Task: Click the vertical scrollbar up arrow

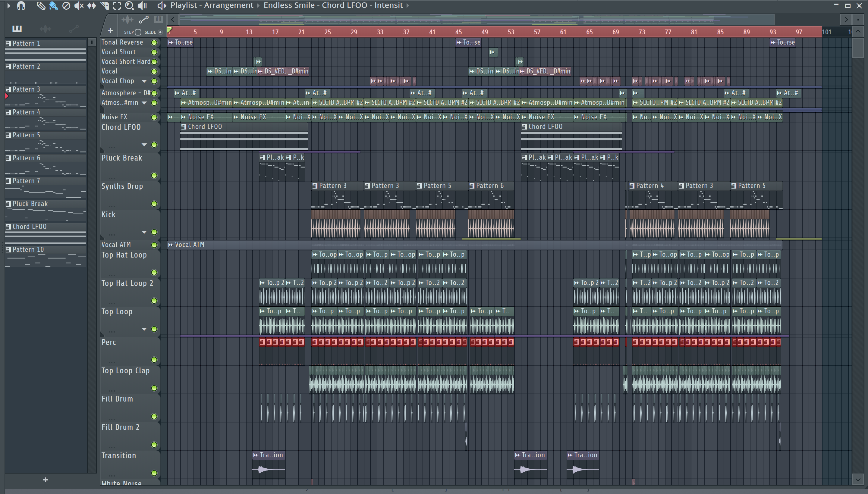Action: pos(858,32)
